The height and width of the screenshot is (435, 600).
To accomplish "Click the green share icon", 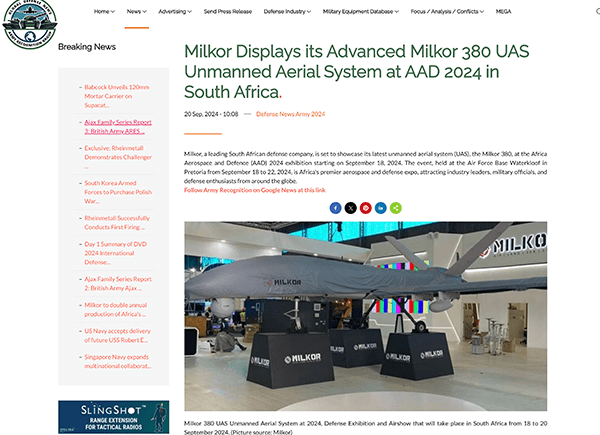I will point(396,207).
